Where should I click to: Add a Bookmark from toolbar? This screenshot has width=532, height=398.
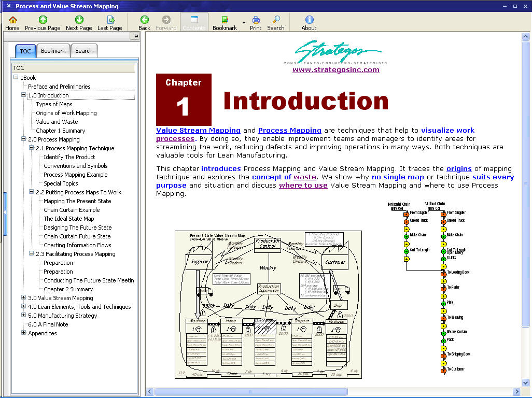[x=225, y=23]
